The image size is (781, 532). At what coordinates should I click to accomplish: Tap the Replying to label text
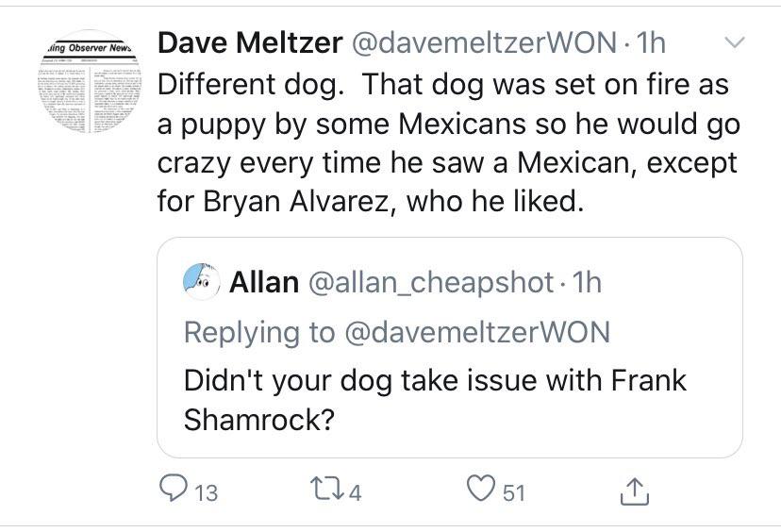(x=258, y=331)
